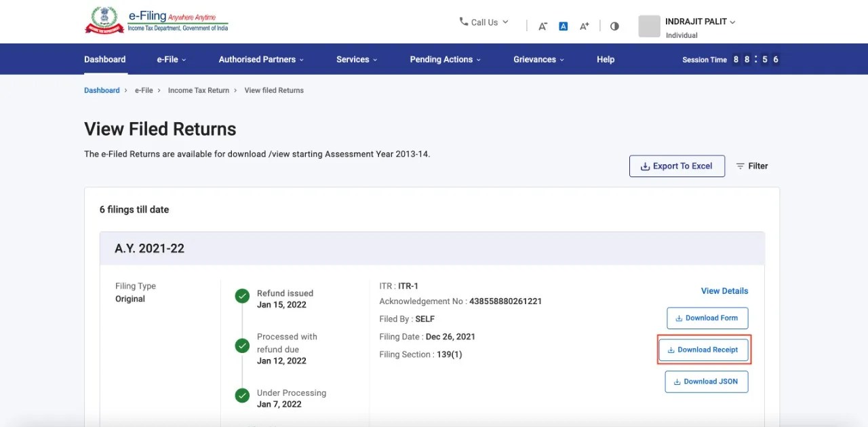Click the green check beside Refund issued
Image resolution: width=868 pixels, height=427 pixels.
[242, 296]
